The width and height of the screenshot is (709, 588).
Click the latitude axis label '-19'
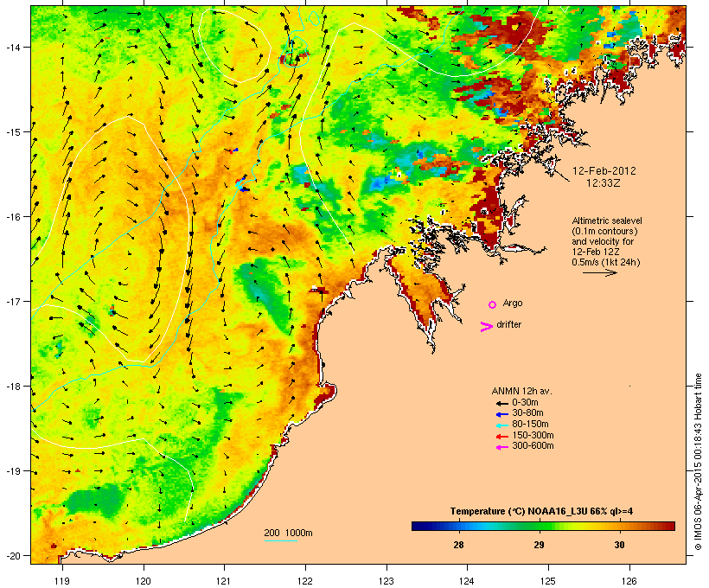pyautogui.click(x=12, y=471)
